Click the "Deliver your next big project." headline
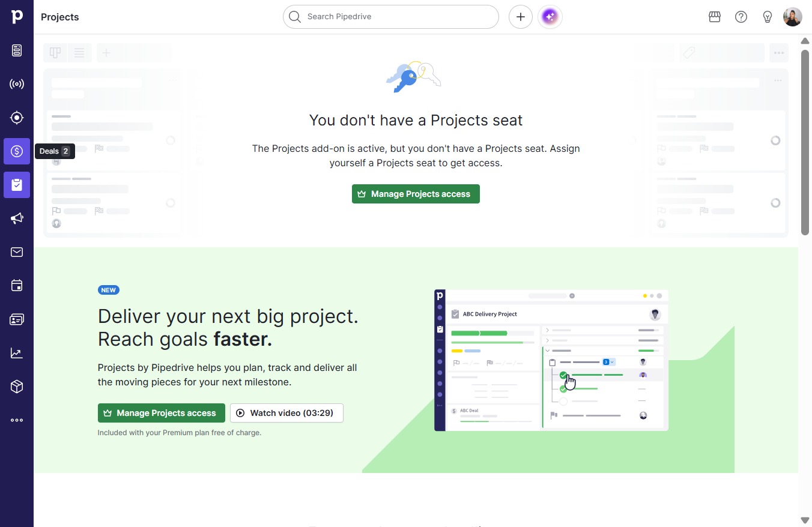Viewport: 812px width, 527px height. point(228,316)
